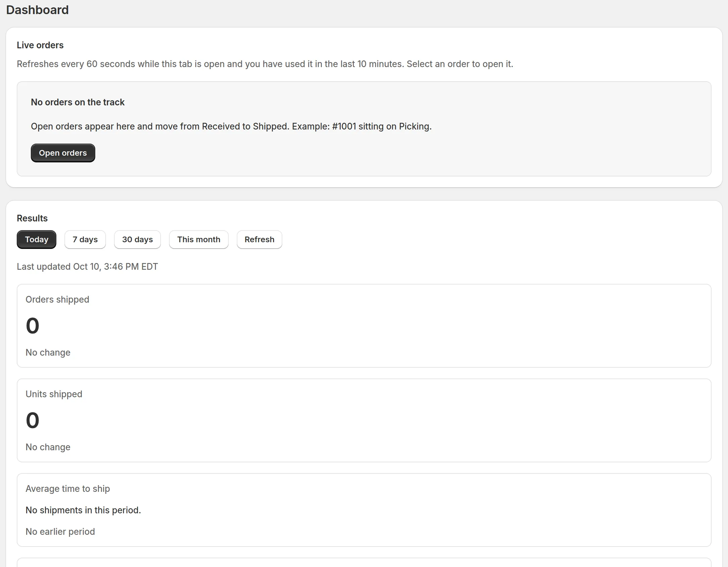Screen dimensions: 728x567
Task: Show results for This month
Action: click(x=199, y=240)
